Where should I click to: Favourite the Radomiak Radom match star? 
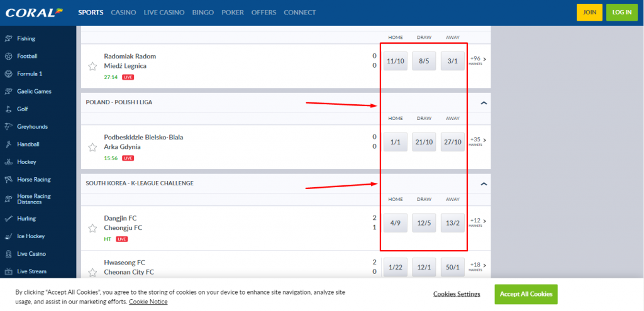point(92,66)
